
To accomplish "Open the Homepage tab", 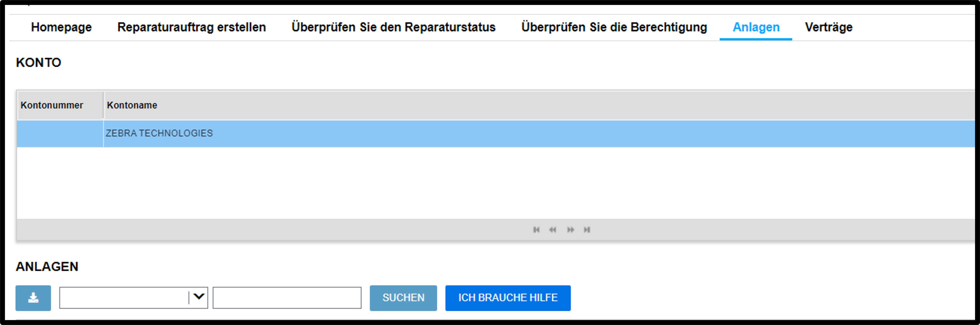I will click(61, 27).
